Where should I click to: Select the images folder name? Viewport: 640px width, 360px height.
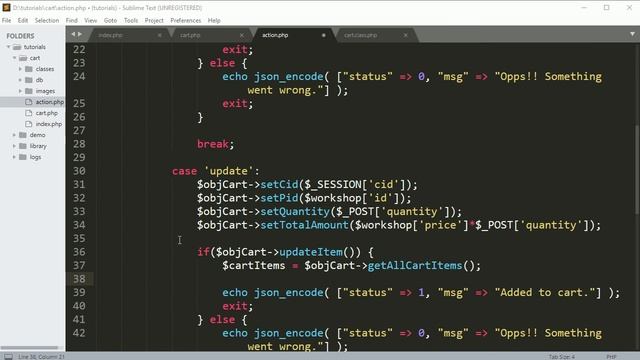click(x=45, y=91)
